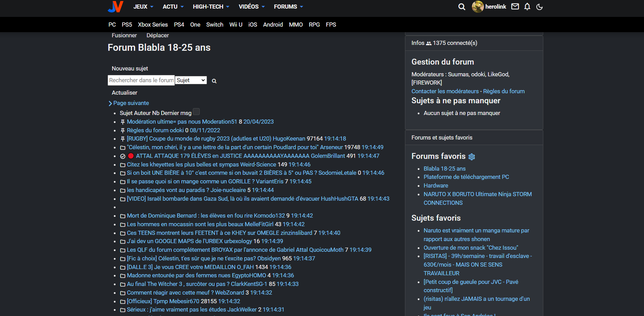The image size is (644, 316).
Task: Select the FPS genre tab
Action: point(331,25)
